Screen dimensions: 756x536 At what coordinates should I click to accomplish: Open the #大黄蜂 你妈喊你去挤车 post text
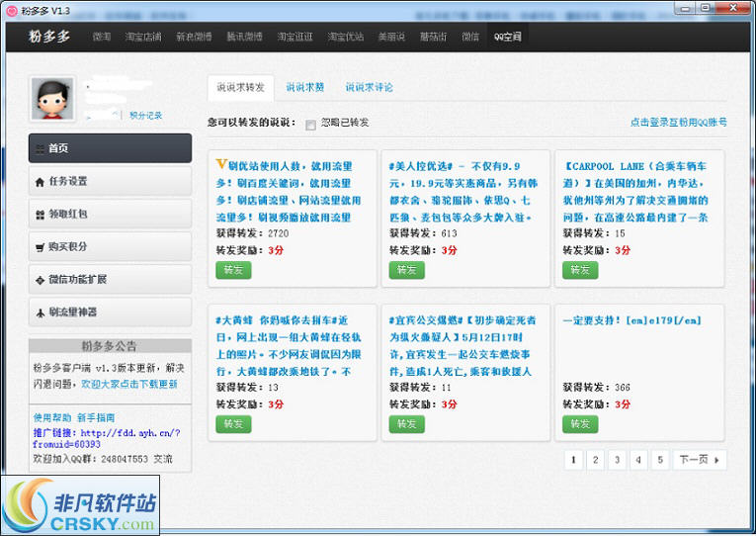(x=289, y=346)
